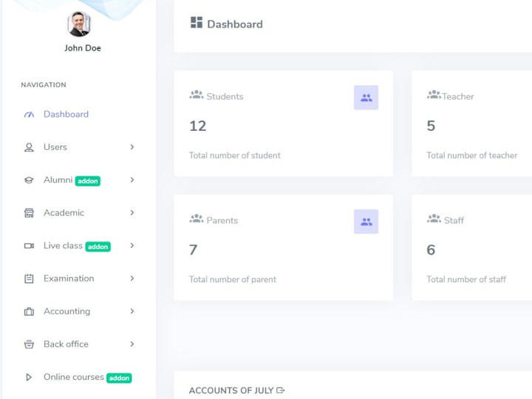Click the Dashboard grid icon in header

[x=197, y=22]
